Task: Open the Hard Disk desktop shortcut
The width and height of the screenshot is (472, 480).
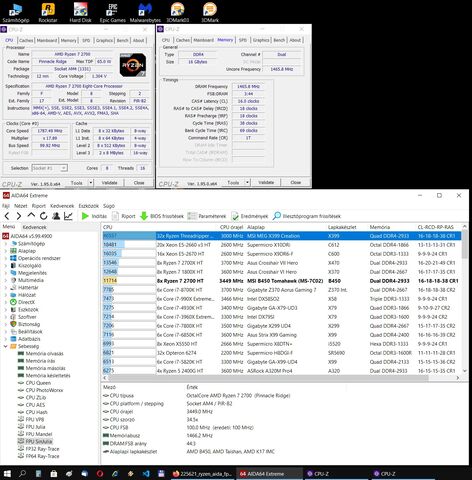Action: point(80,12)
